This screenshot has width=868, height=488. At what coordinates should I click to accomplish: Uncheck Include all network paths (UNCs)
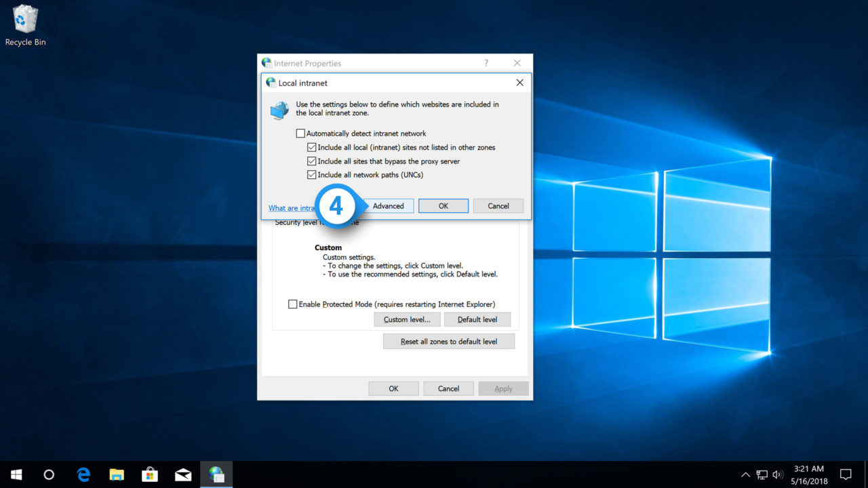[x=311, y=174]
